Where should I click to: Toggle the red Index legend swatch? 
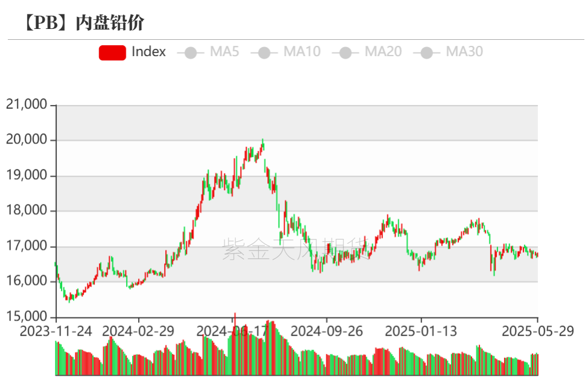[112, 52]
